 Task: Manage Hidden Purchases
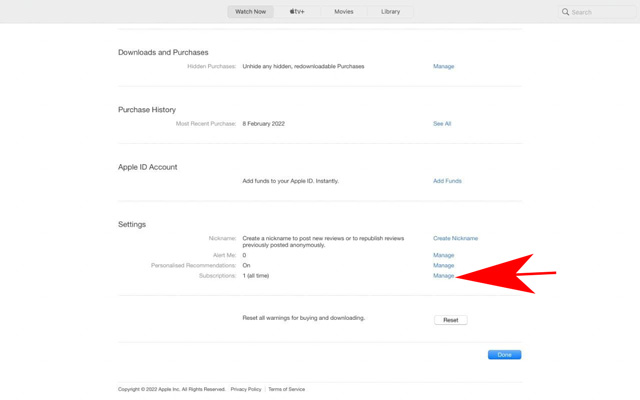(443, 66)
